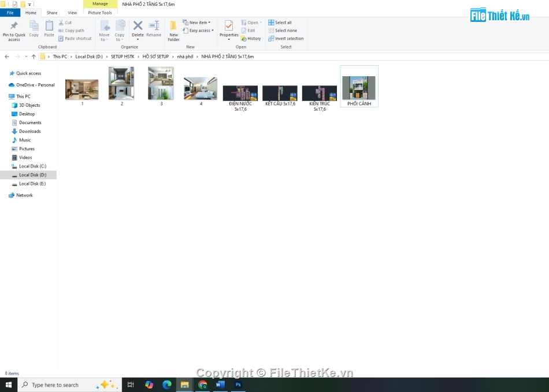
Task: Expand the Easy access dropdown
Action: click(198, 31)
